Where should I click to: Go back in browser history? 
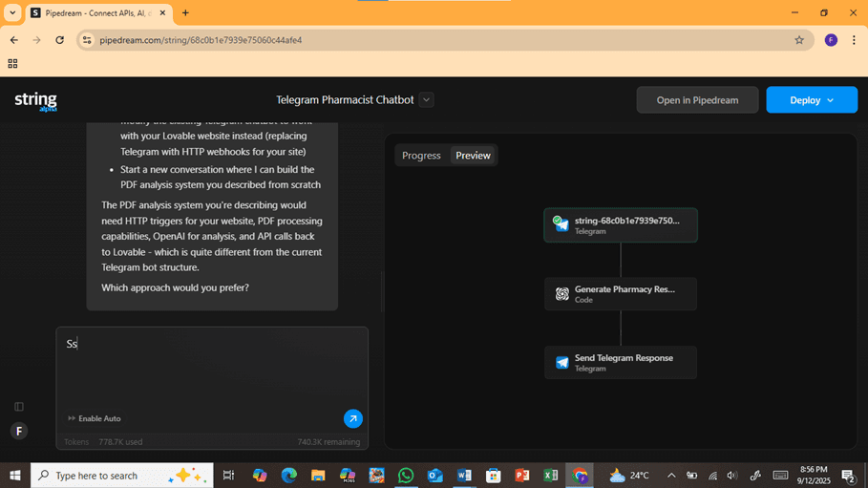13,40
